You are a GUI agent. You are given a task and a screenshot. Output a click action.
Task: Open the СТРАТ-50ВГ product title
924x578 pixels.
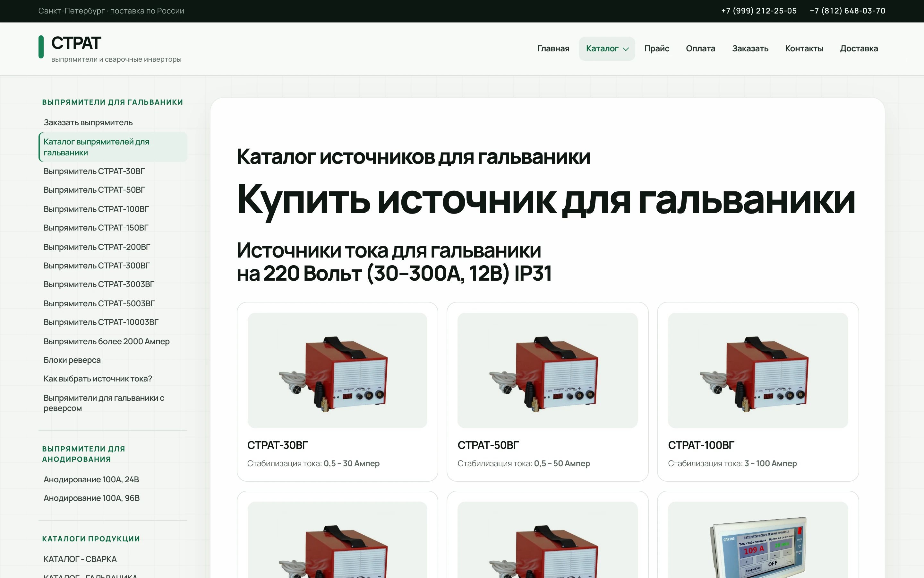[x=488, y=445]
